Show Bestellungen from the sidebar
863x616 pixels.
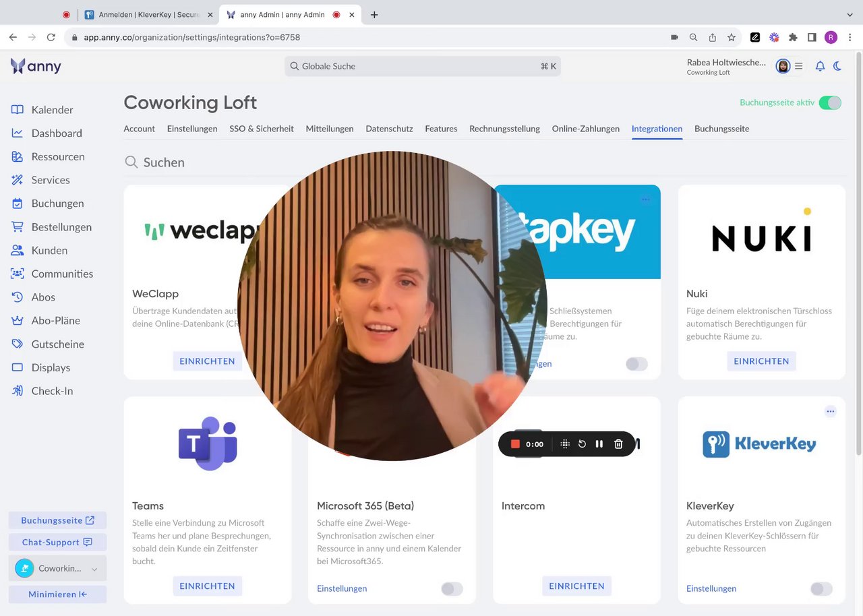click(51, 227)
